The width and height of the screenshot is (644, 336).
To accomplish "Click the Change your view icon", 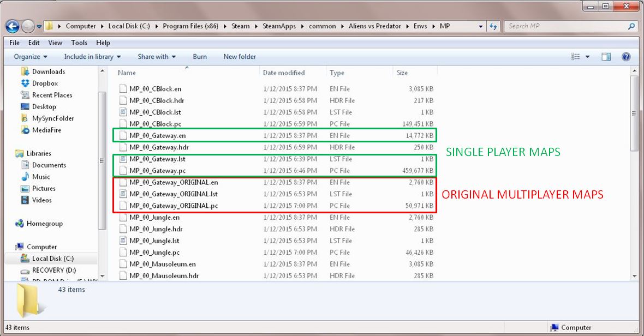I will click(x=575, y=57).
